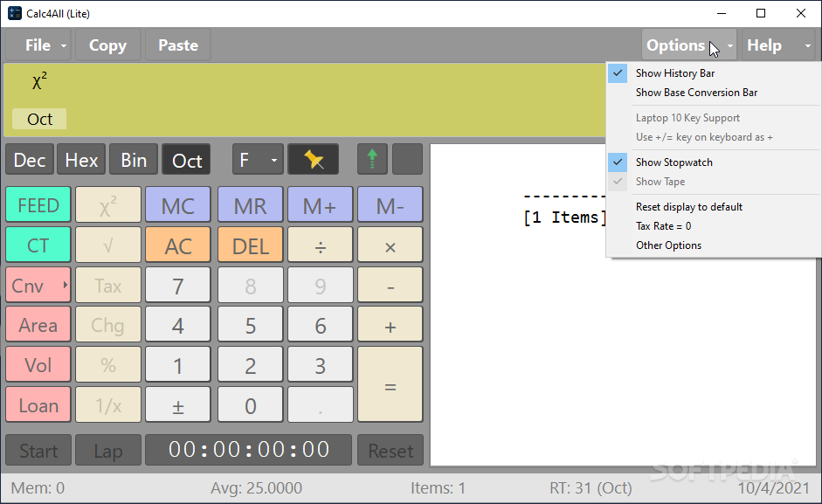Click the FEED button
This screenshot has width=822, height=504.
[x=38, y=205]
